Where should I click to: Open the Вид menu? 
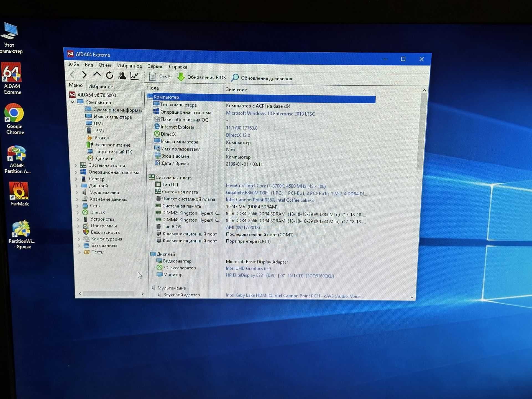tap(89, 65)
